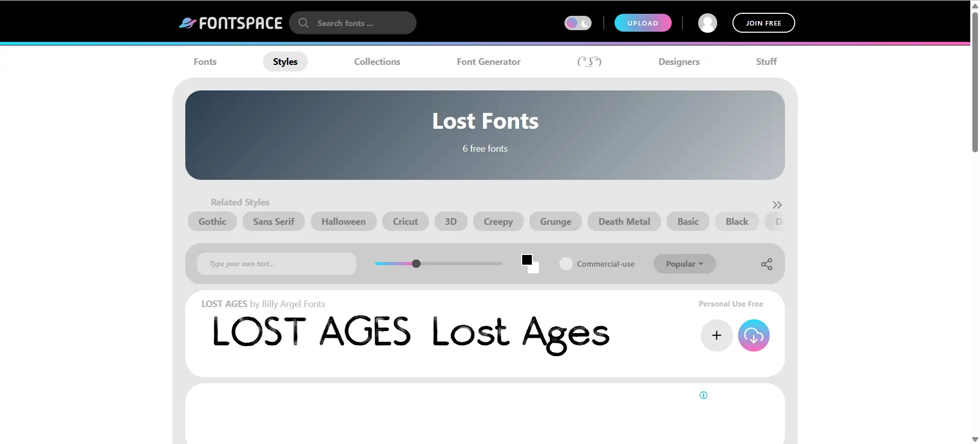The height and width of the screenshot is (444, 980).
Task: Click the font size slider handle
Action: click(x=416, y=264)
